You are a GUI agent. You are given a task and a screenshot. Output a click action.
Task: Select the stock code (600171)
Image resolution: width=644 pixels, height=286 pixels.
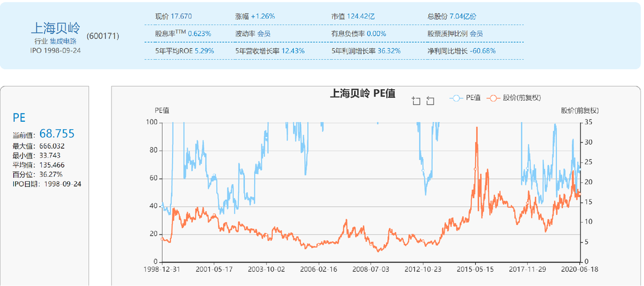click(103, 36)
